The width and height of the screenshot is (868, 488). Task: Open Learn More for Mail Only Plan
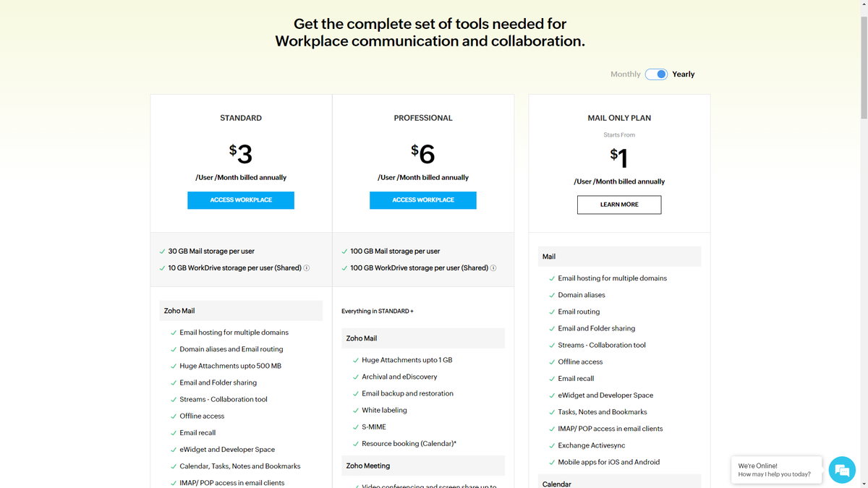coord(618,205)
